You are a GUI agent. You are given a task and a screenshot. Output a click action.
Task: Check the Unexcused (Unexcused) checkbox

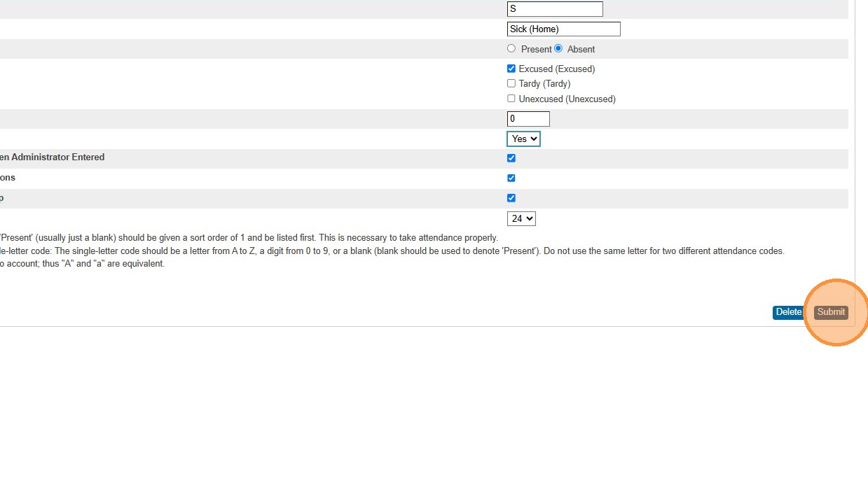[x=511, y=99]
